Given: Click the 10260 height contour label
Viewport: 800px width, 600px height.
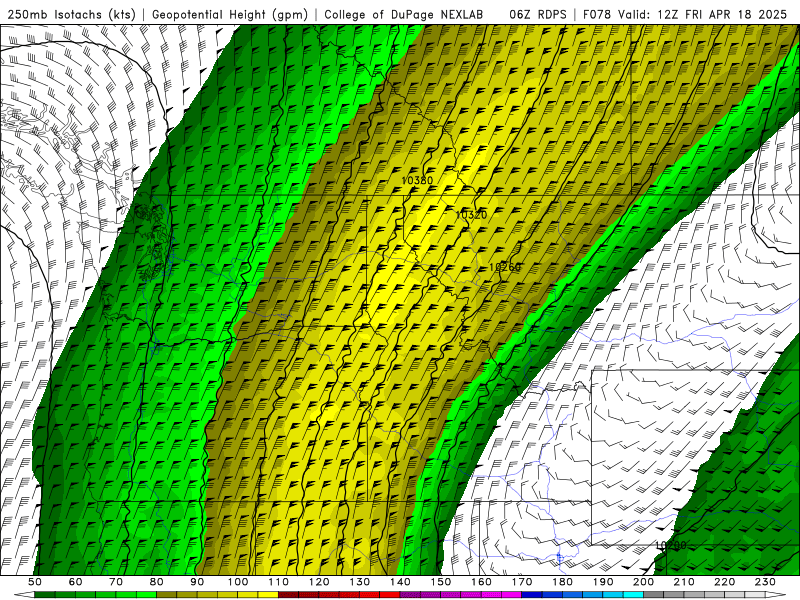Looking at the screenshot, I should coord(505,267).
